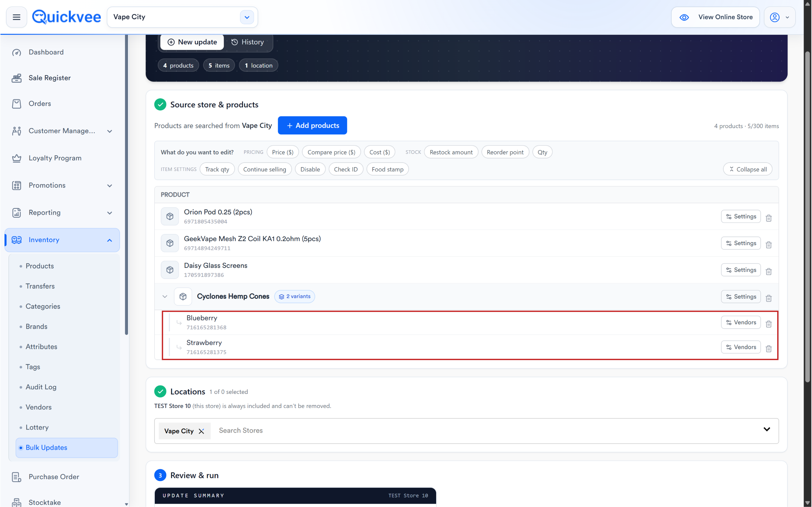Click the Quickvee logo
This screenshot has height=507, width=812.
point(66,17)
